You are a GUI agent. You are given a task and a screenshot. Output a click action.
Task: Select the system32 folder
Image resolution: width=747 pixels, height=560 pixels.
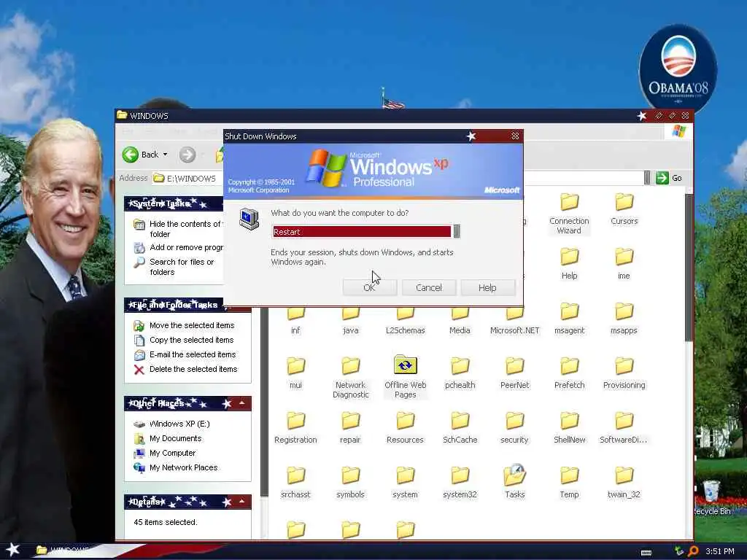(460, 483)
